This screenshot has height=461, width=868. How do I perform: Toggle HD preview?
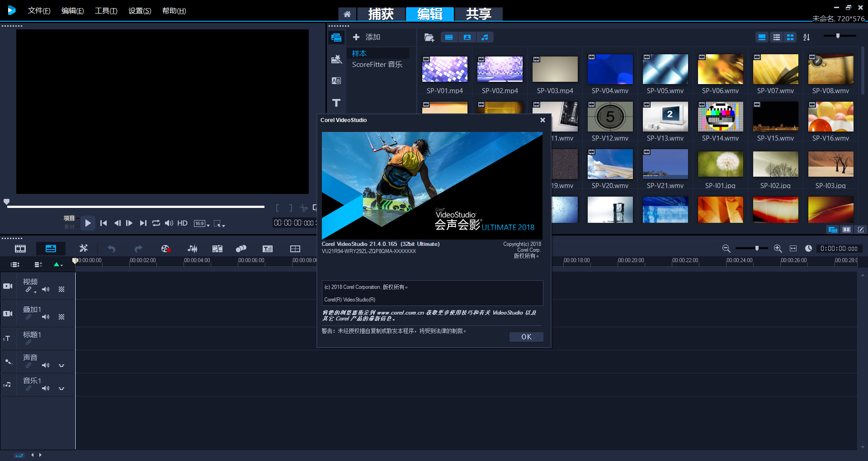pyautogui.click(x=182, y=223)
